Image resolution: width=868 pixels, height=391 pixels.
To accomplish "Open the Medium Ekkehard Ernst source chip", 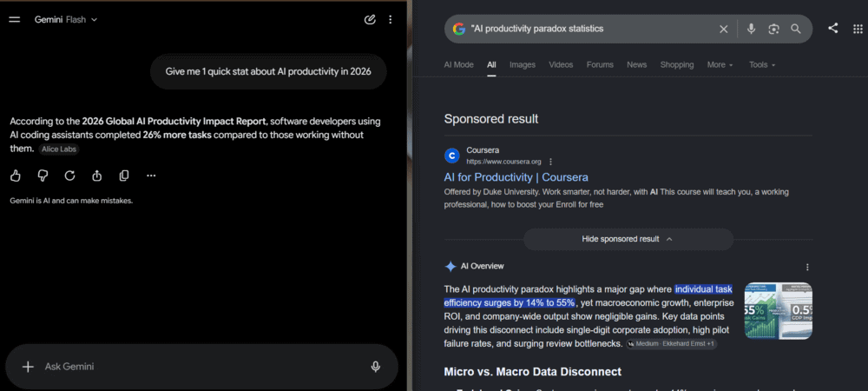I will tap(672, 344).
